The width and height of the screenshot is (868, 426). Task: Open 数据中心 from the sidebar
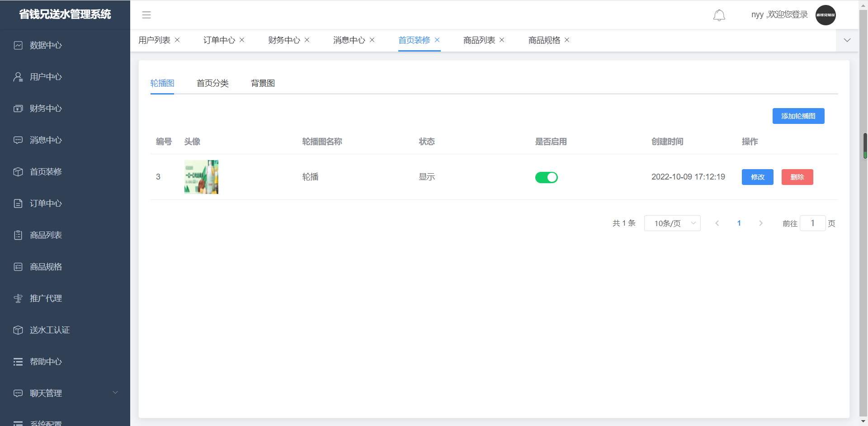(x=46, y=45)
